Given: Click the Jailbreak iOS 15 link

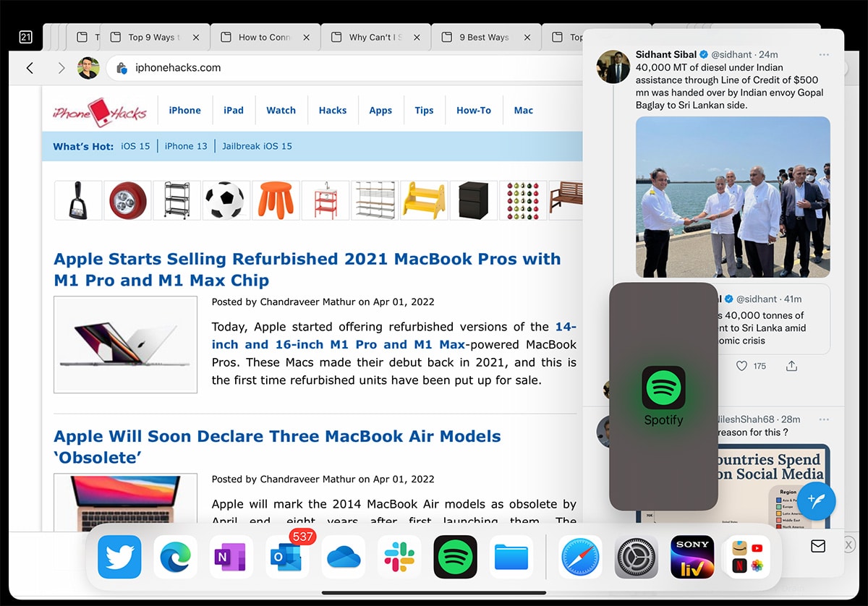Looking at the screenshot, I should 257,146.
